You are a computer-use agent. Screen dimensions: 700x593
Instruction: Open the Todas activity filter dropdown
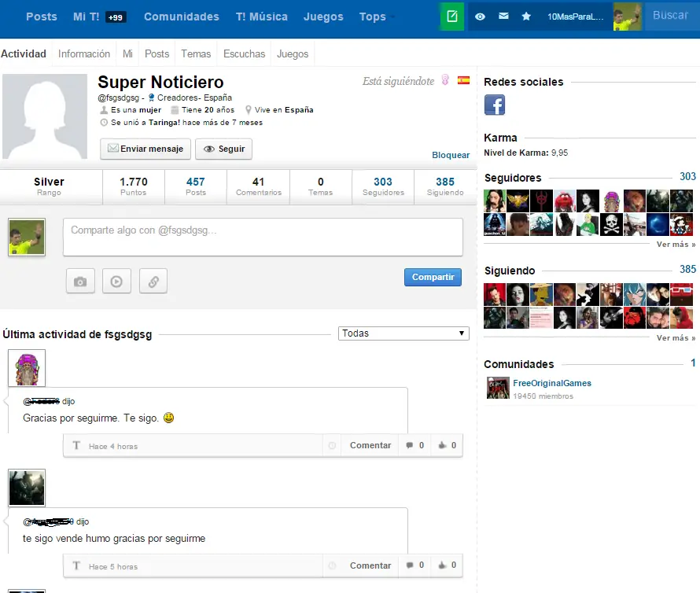click(x=403, y=333)
